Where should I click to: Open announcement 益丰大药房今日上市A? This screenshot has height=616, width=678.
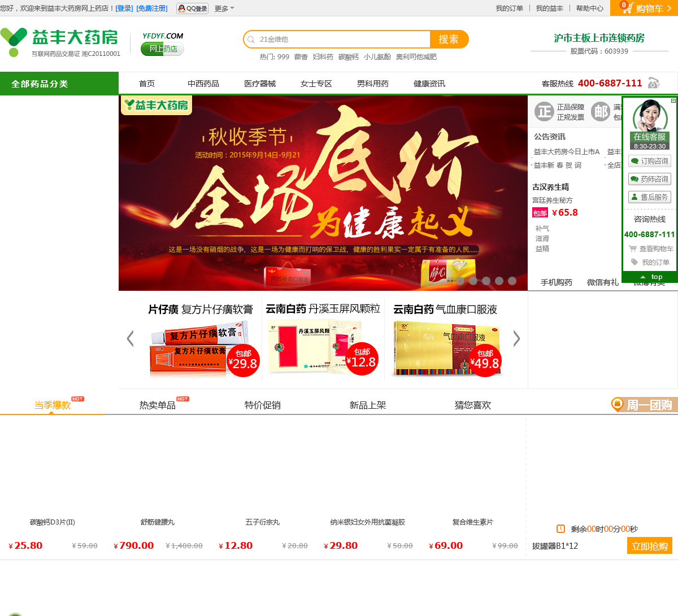click(x=567, y=152)
